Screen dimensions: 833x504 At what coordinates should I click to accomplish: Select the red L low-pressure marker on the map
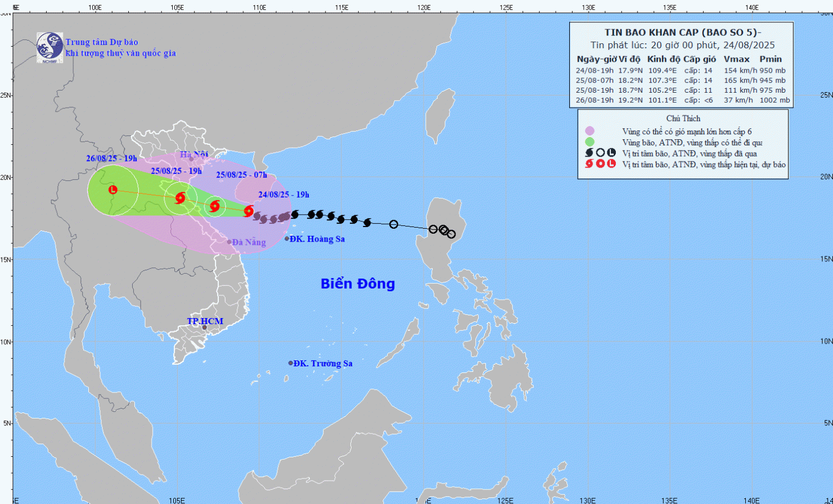[113, 190]
